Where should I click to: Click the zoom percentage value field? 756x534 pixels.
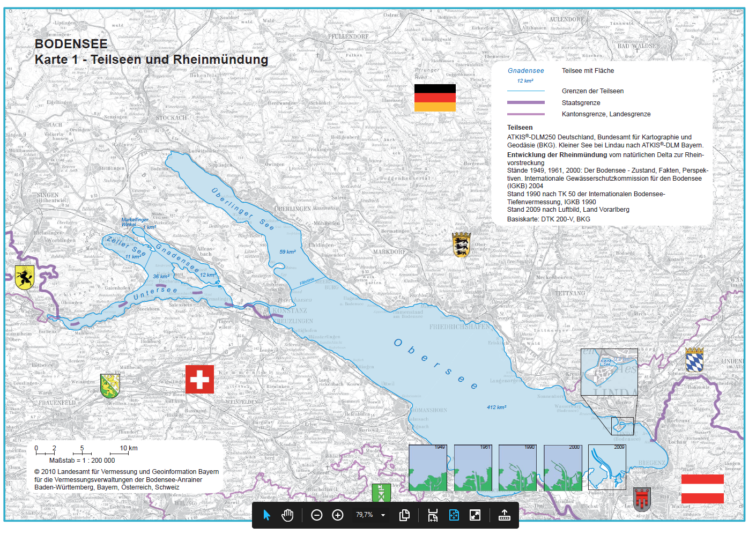point(364,515)
